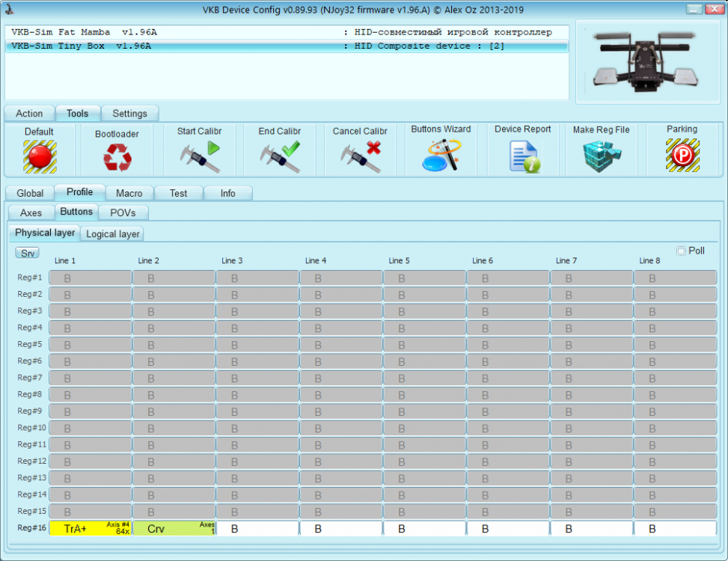The width and height of the screenshot is (728, 561).
Task: Select Reg#16 Line 3 button cell
Action: coord(257,529)
